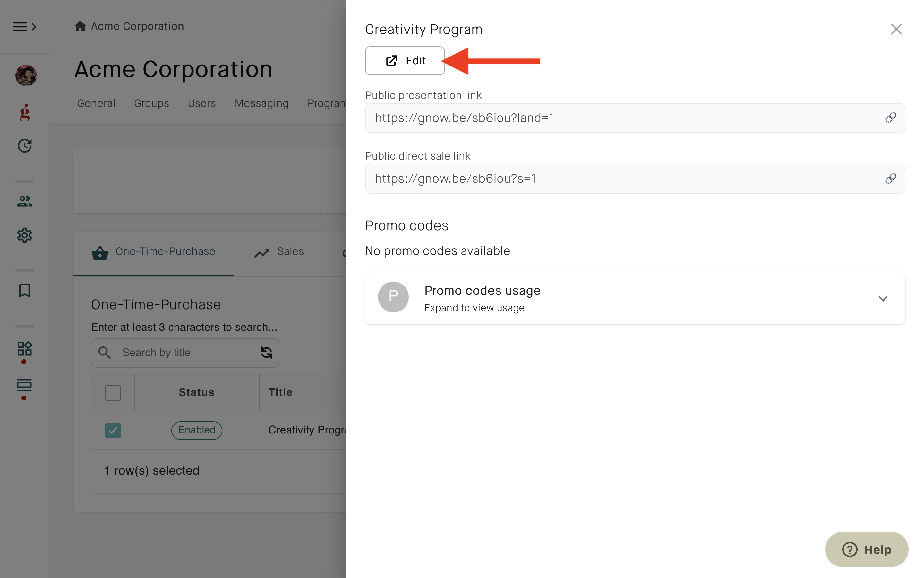Click the Search by title field
924x578 pixels.
click(185, 353)
